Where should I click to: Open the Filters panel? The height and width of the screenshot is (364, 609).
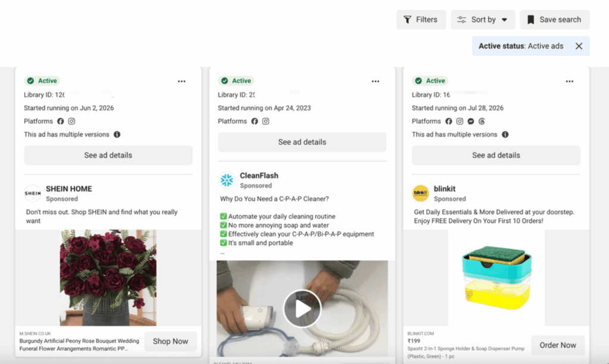[421, 20]
